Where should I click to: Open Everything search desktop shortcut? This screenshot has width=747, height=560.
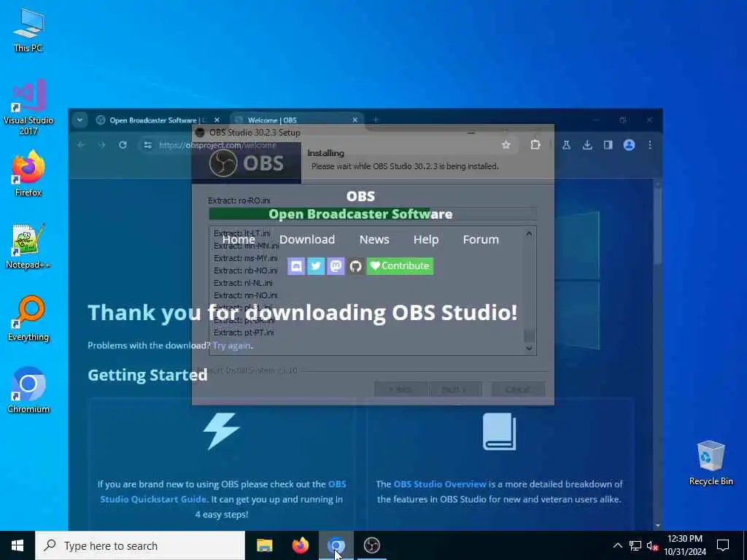(28, 319)
